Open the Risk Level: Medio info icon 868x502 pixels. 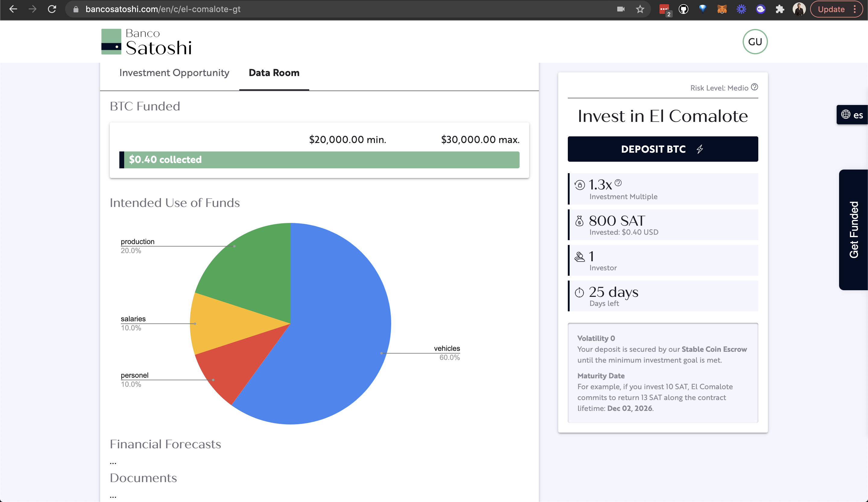point(754,87)
